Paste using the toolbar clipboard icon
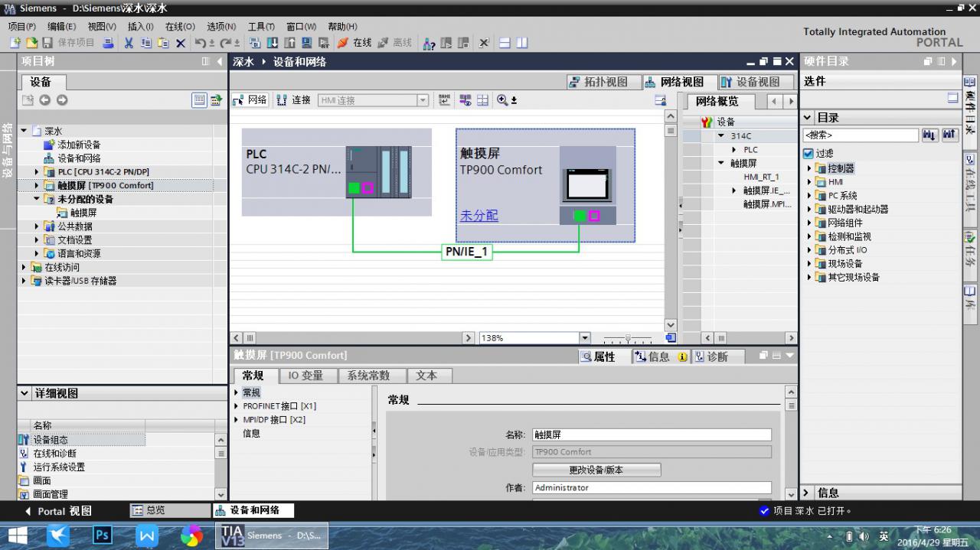 coord(163,43)
